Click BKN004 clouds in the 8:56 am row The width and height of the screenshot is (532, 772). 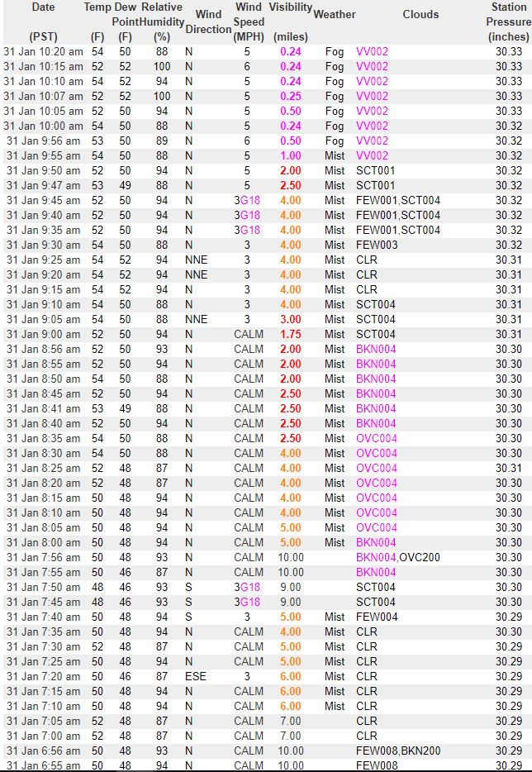pyautogui.click(x=376, y=349)
